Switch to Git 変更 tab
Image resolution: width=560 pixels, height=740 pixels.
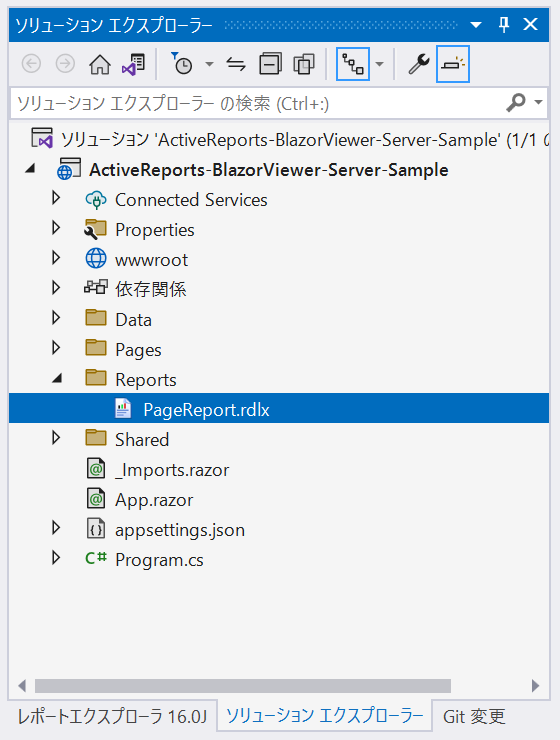[x=474, y=717]
